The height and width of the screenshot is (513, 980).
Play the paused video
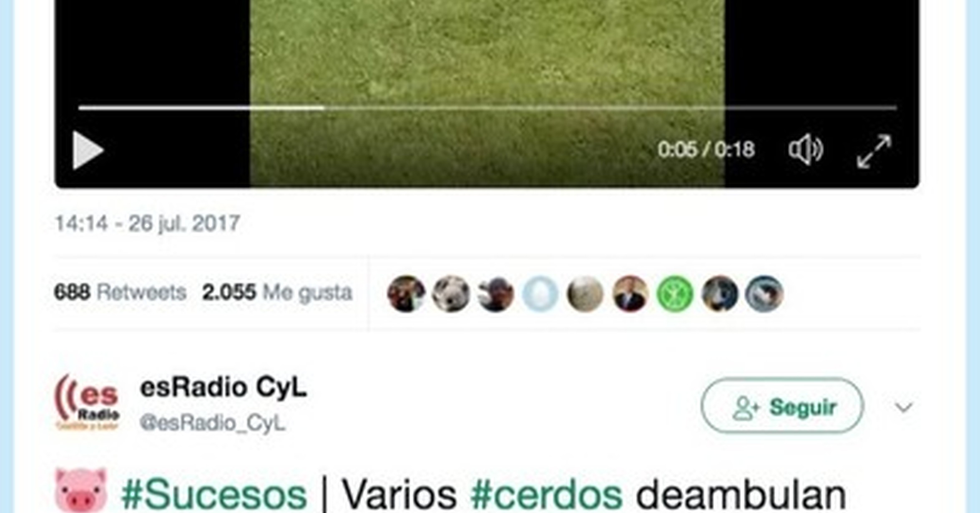point(88,150)
